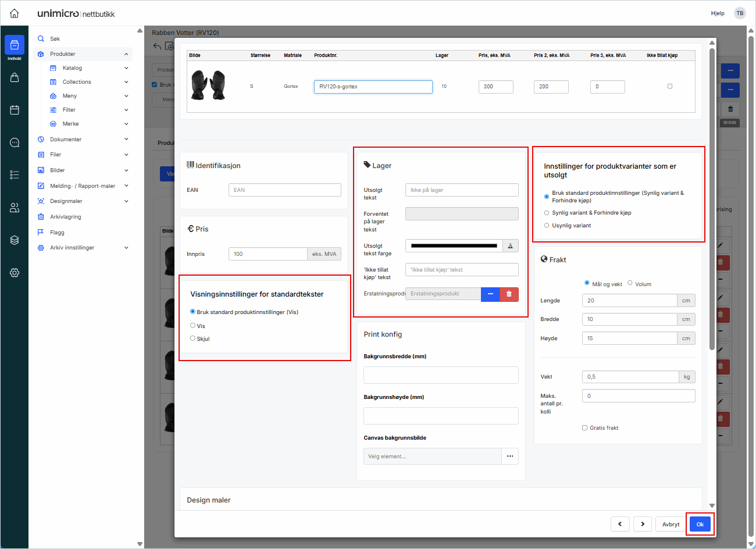
Task: Delete the Erstatningsprodukt with red trash button
Action: [509, 294]
